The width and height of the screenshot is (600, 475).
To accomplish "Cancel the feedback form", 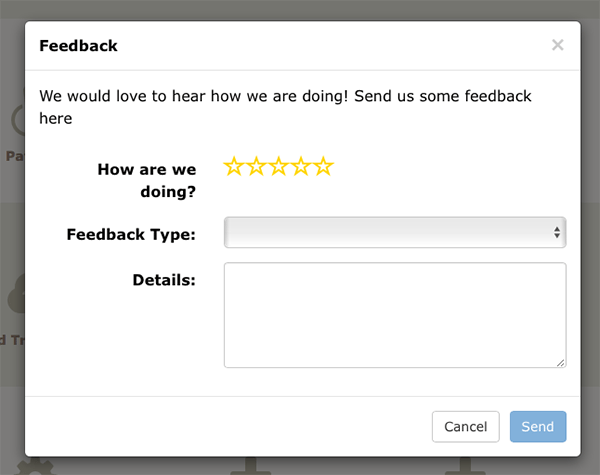I will [466, 426].
